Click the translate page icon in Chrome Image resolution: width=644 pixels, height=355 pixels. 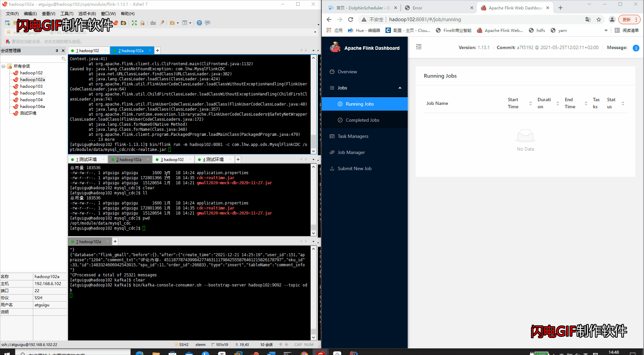click(x=588, y=19)
